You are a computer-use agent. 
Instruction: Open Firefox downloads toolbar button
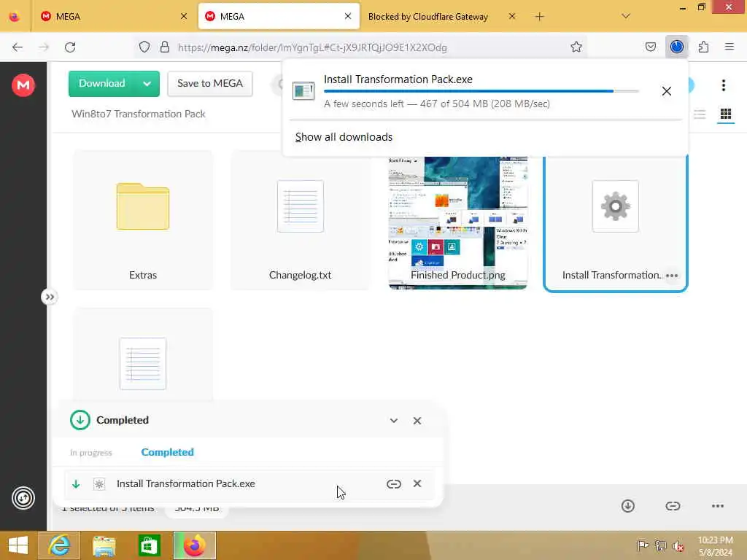pos(676,47)
